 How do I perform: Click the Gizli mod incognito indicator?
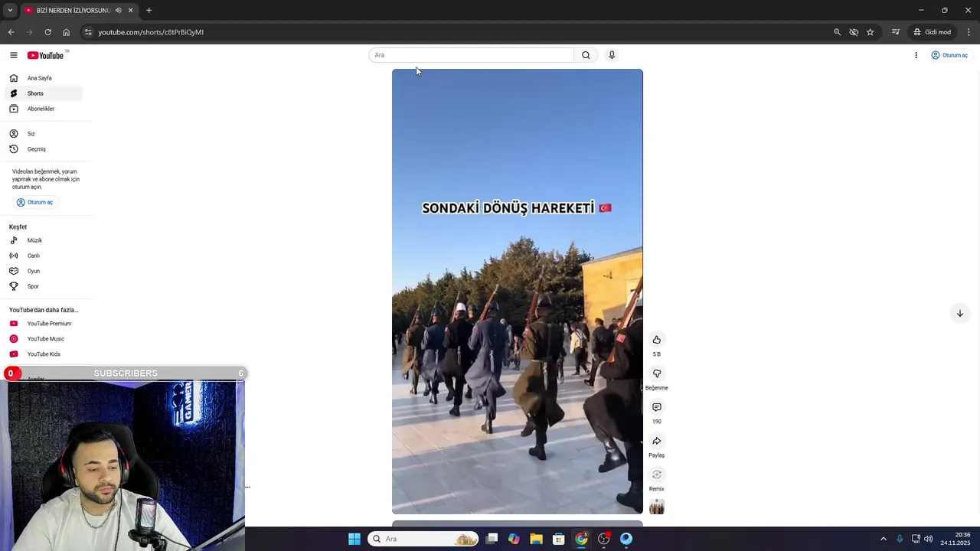point(932,32)
